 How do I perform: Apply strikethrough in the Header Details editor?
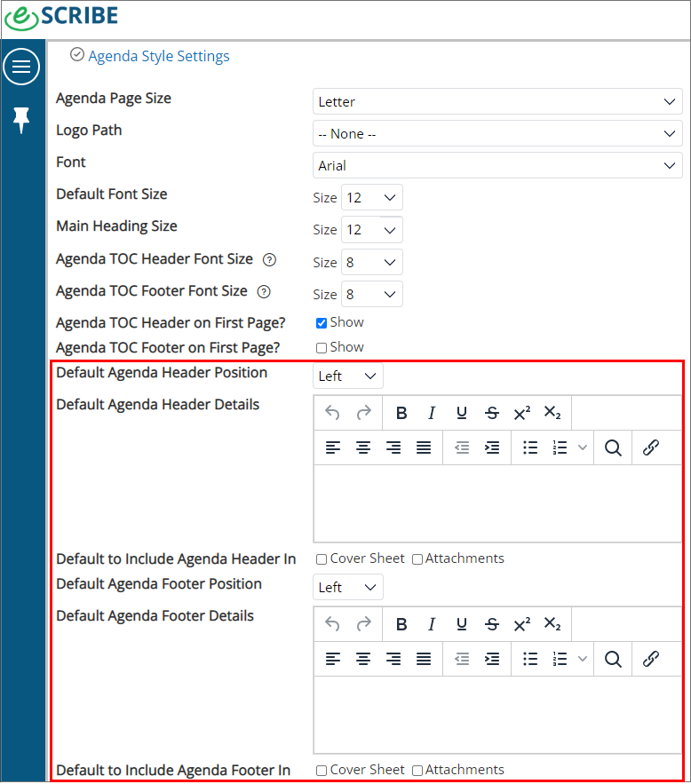coord(492,413)
